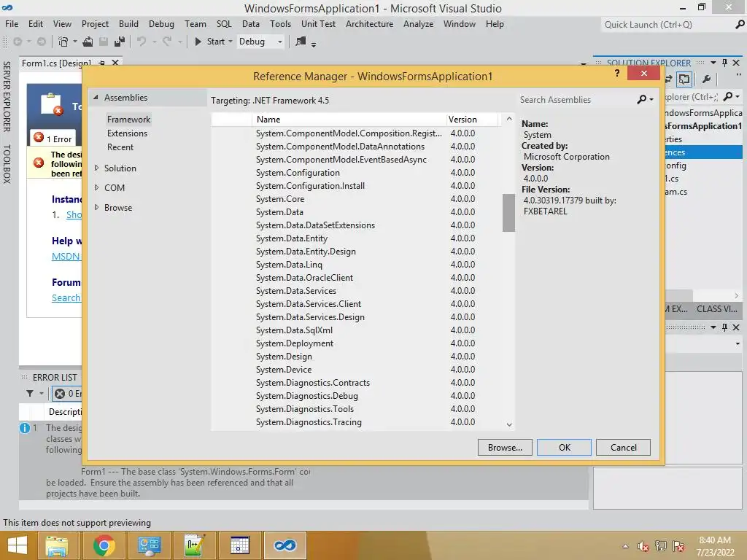Click OK in Reference Manager
The width and height of the screenshot is (747, 560).
point(564,447)
